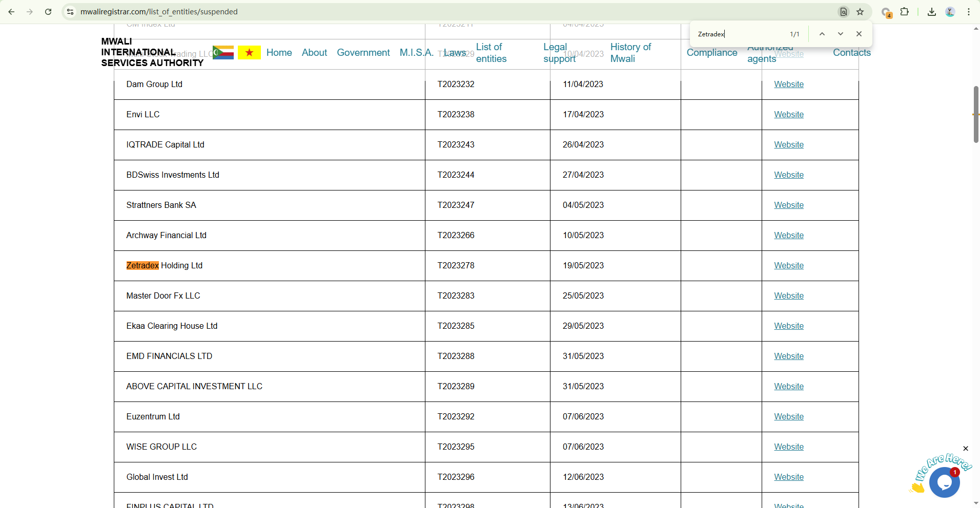Open the browser downloads icon
This screenshot has width=980, height=508.
pos(931,12)
